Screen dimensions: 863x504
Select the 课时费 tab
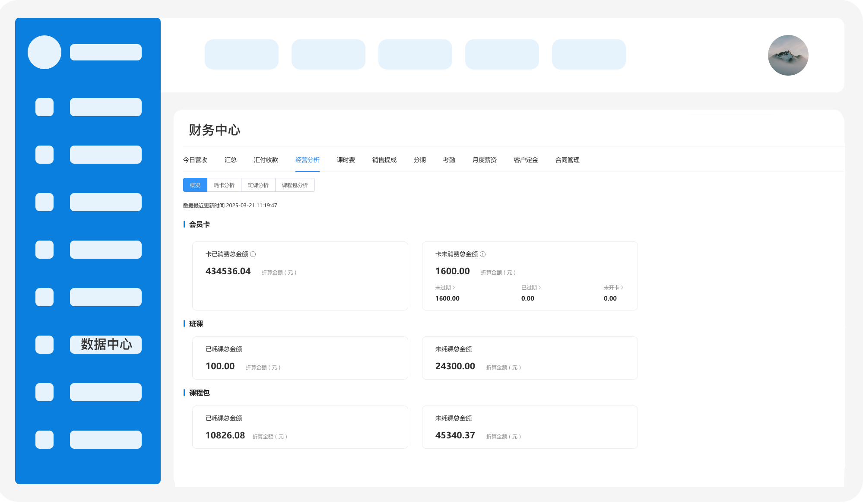[346, 160]
